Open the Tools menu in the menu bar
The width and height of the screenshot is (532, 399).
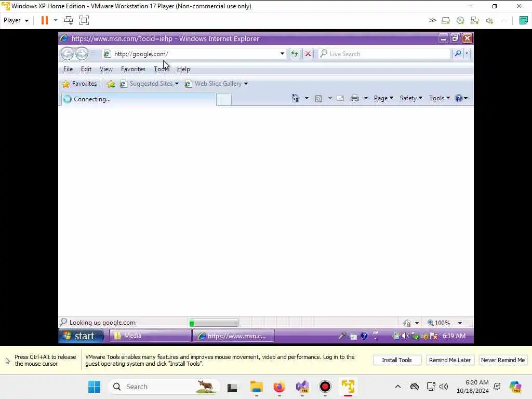point(161,69)
